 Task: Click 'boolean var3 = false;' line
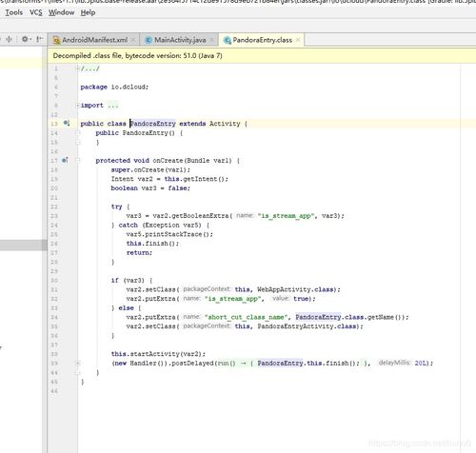(150, 188)
